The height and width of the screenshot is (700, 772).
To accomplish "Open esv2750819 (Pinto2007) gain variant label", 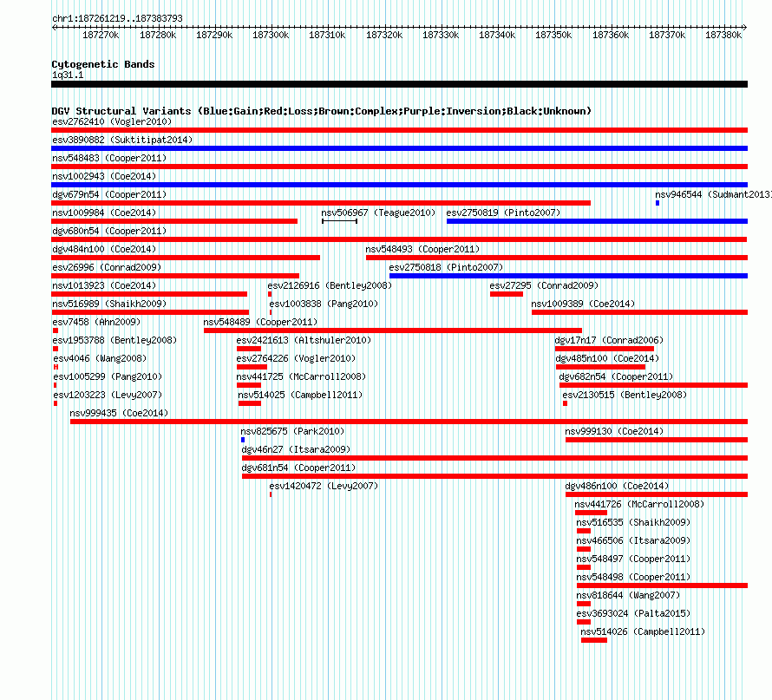I will (x=503, y=213).
